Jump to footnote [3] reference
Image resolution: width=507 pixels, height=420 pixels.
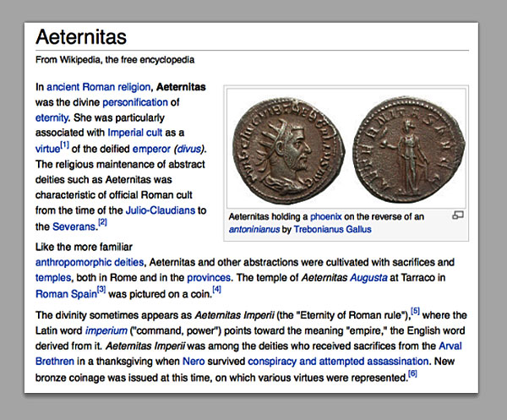[101, 289]
